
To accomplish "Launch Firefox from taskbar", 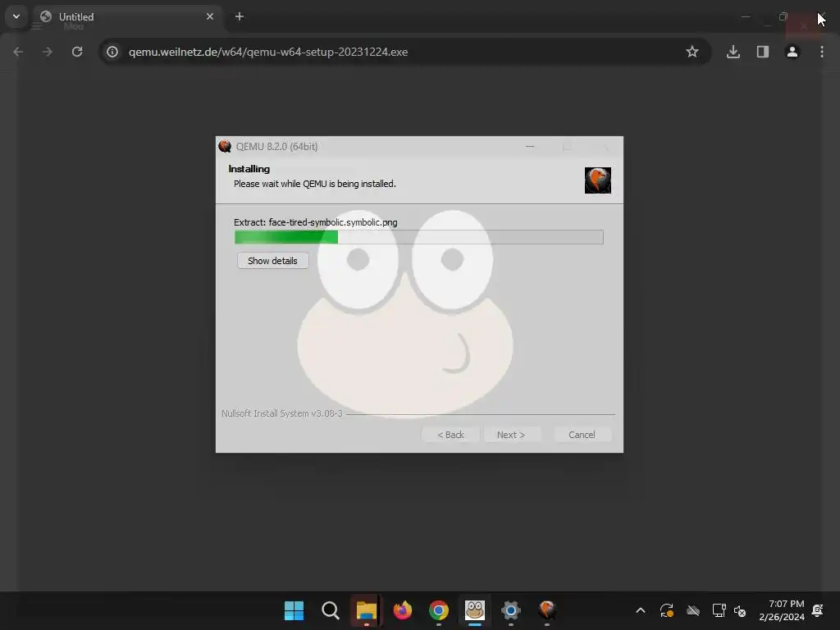I will click(402, 610).
